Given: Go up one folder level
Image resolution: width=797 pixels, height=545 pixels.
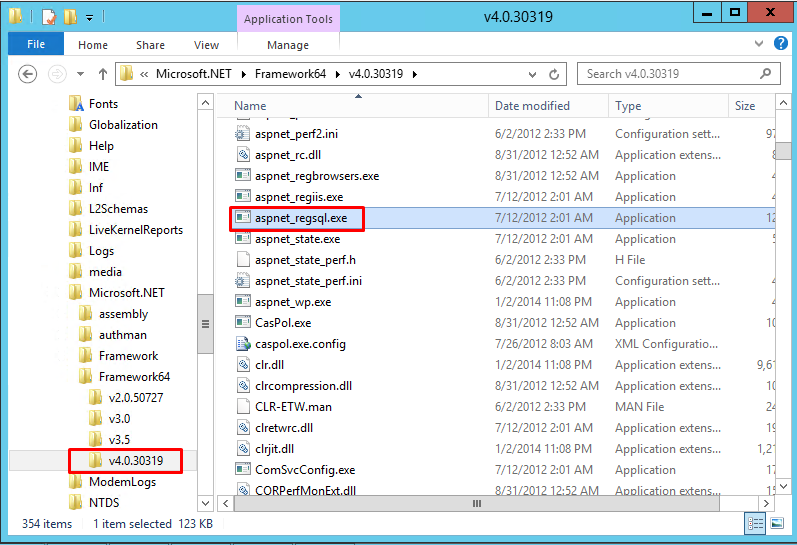Looking at the screenshot, I should pos(103,74).
